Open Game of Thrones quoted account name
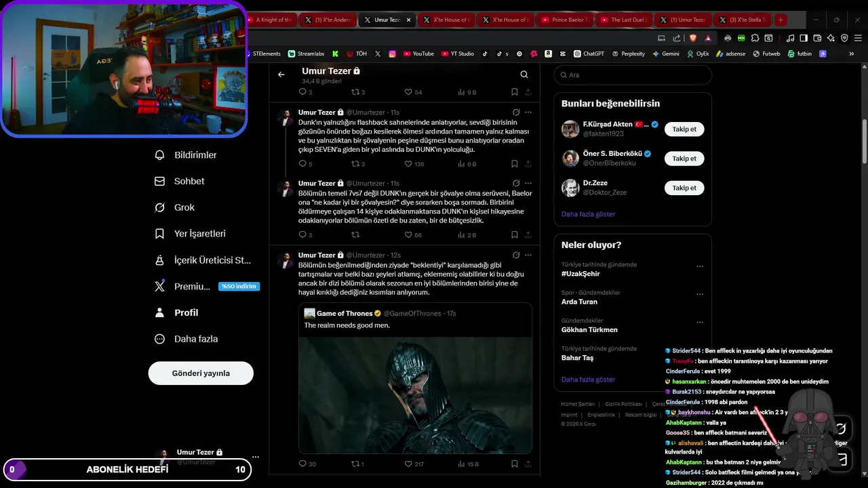The height and width of the screenshot is (488, 868). point(344,313)
